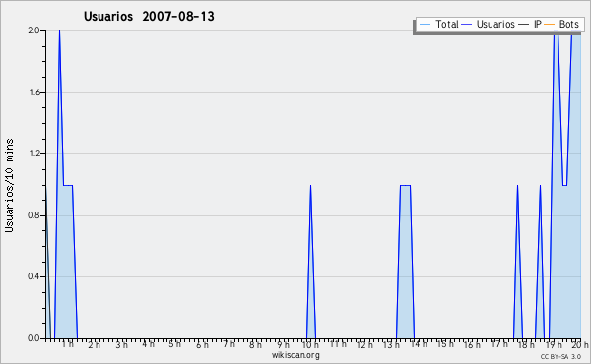Click the y-axis value 1.6
Viewport: 591px width, 364px height.
[x=33, y=92]
